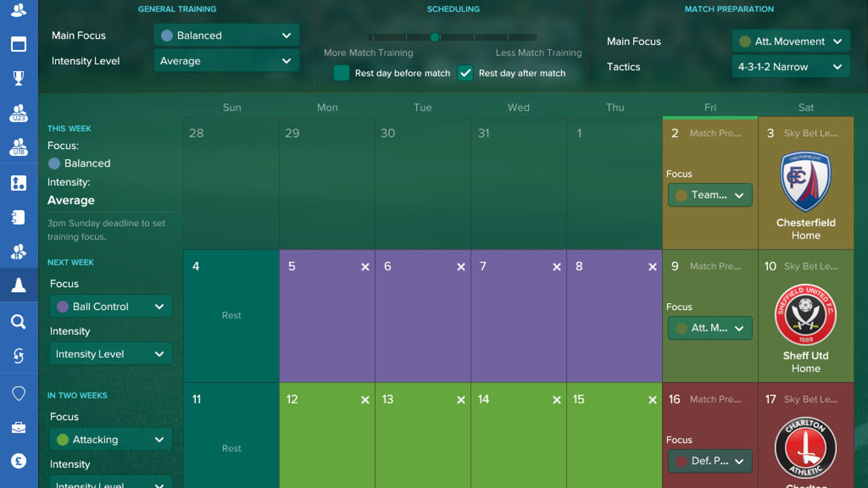
Task: Open next week Ball Control focus dropdown
Action: [x=111, y=306]
